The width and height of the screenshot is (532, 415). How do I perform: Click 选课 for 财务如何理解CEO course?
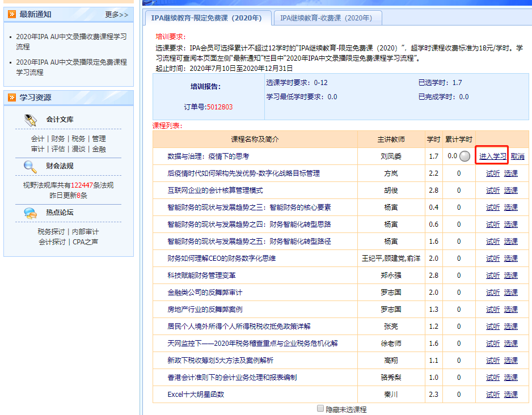pyautogui.click(x=510, y=259)
